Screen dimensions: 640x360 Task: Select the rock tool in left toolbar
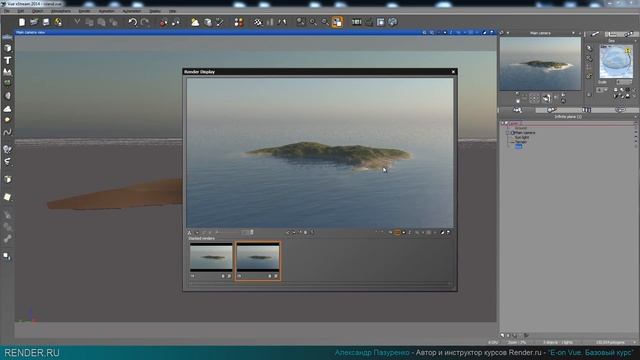tap(7, 96)
